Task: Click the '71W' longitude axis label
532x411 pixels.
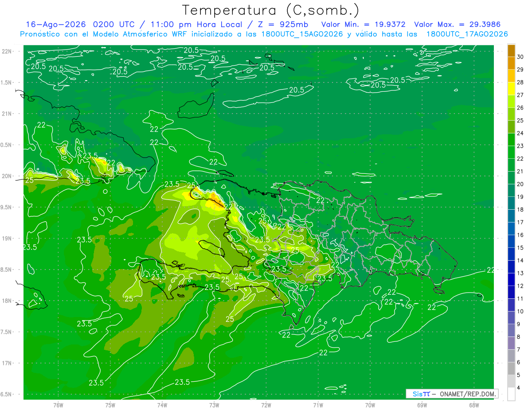Action: coord(318,404)
